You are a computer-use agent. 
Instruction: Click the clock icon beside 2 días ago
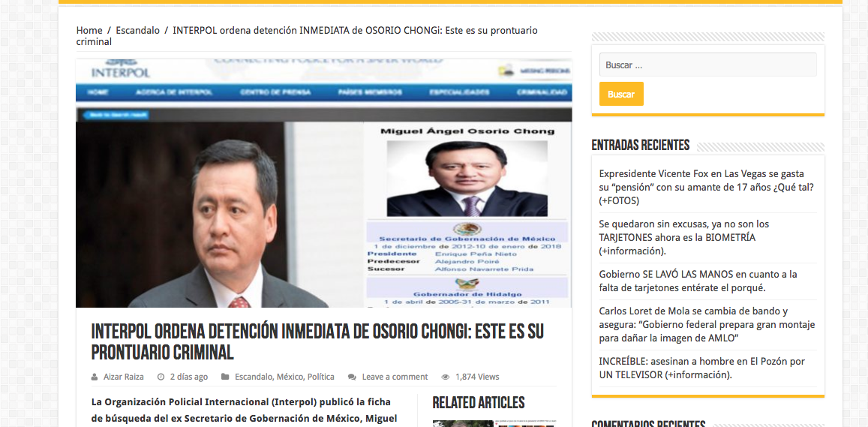pos(161,377)
